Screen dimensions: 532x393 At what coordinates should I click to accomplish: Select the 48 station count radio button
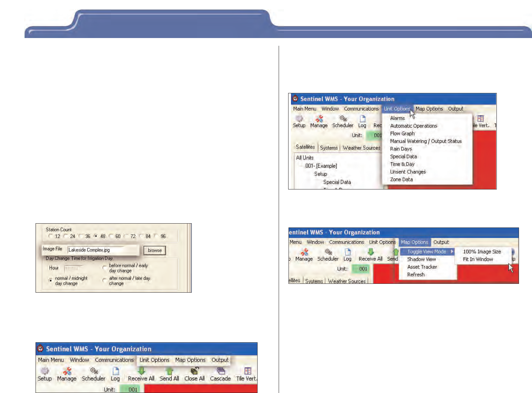(96, 236)
